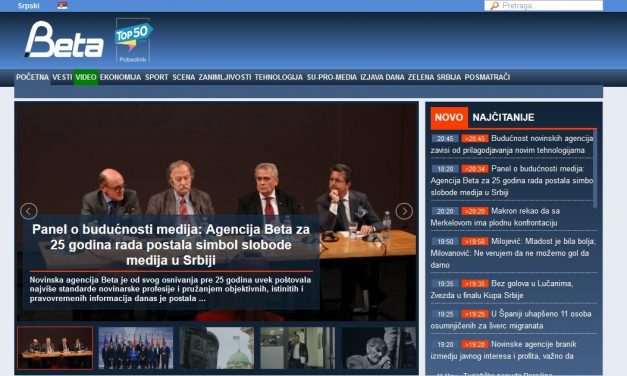The width and height of the screenshot is (627, 376).
Task: Open news 'Milojević: Mladost je bila bolja'
Action: 513,253
